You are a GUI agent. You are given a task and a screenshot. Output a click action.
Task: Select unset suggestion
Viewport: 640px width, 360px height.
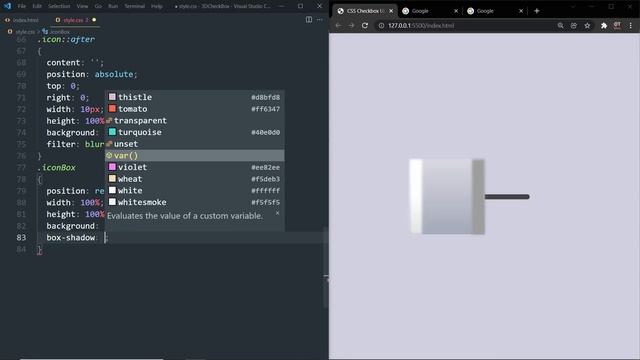click(195, 144)
